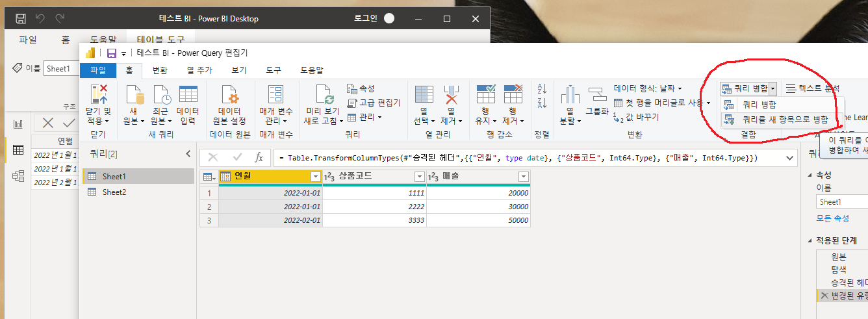Image resolution: width=868 pixels, height=319 pixels.
Task: Click the query name field containing Sheet1
Action: pos(842,202)
